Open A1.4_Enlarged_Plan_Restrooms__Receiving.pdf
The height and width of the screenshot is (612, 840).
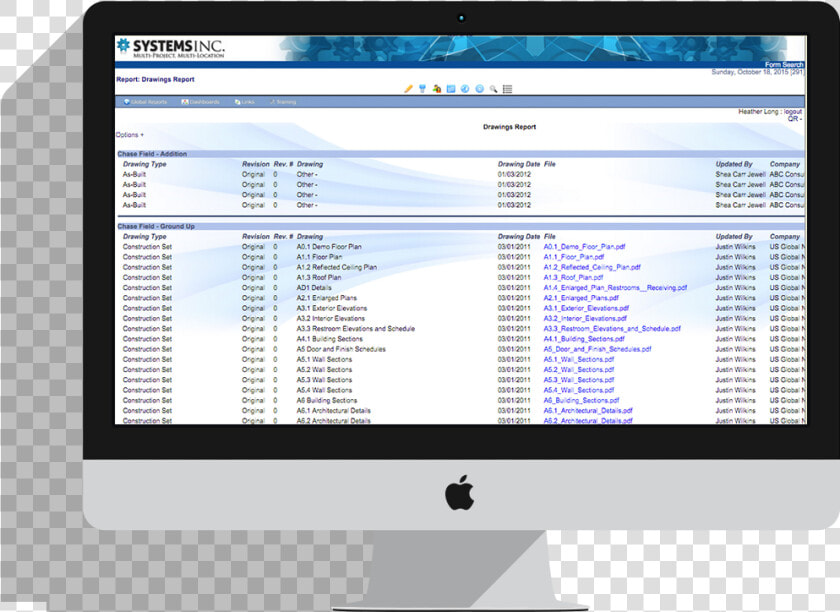615,288
